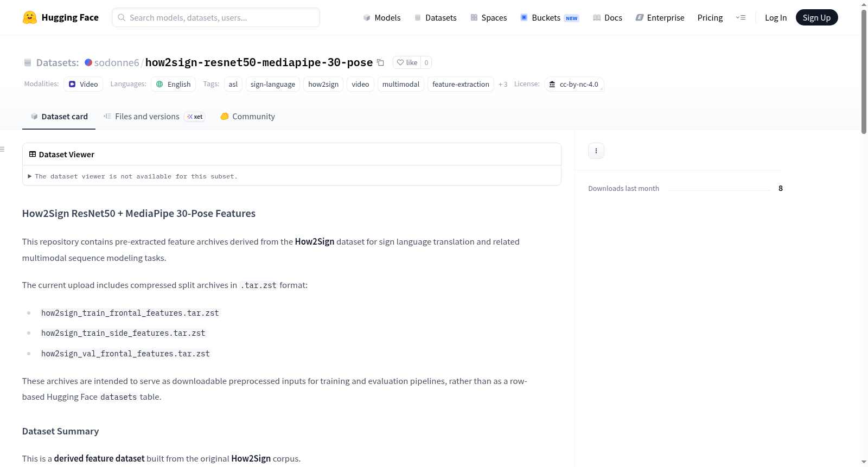Click the page vertical scrollbar thumb

[864, 71]
